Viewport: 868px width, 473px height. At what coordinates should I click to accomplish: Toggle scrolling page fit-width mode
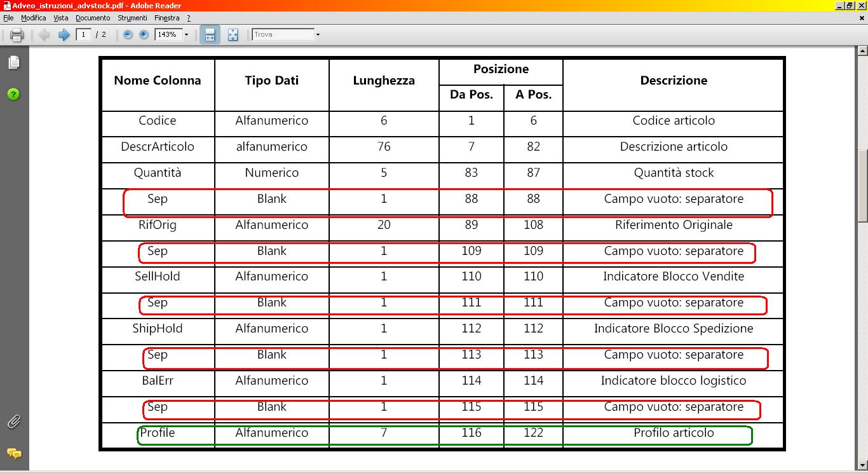click(210, 35)
